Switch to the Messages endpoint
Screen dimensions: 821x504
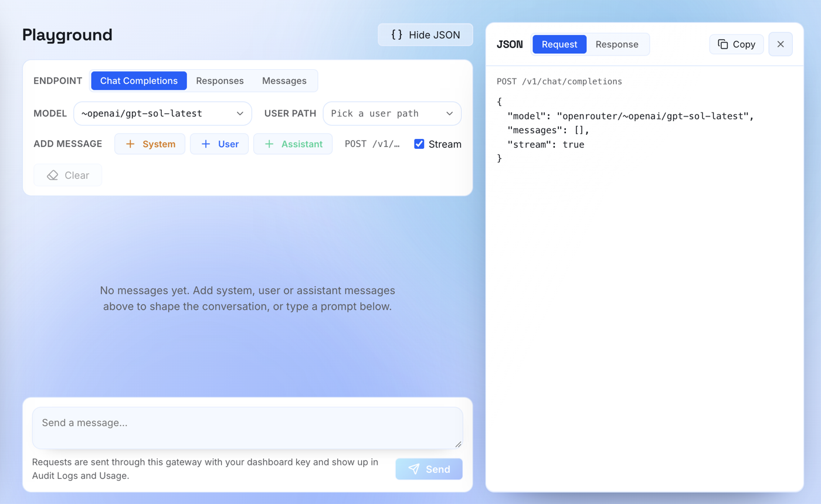[284, 81]
